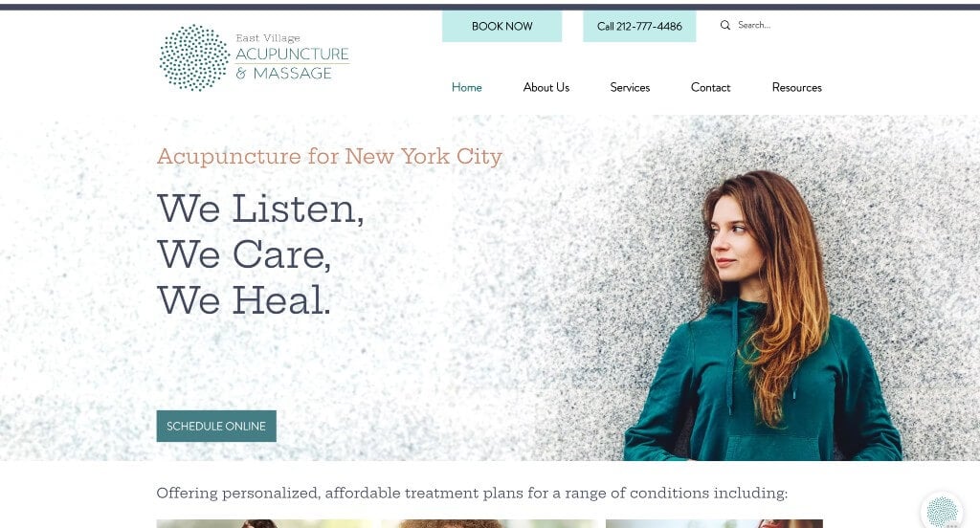Click the 'Offering personalized, affordable treatment' text
Image resolution: width=980 pixels, height=528 pixels.
click(472, 493)
